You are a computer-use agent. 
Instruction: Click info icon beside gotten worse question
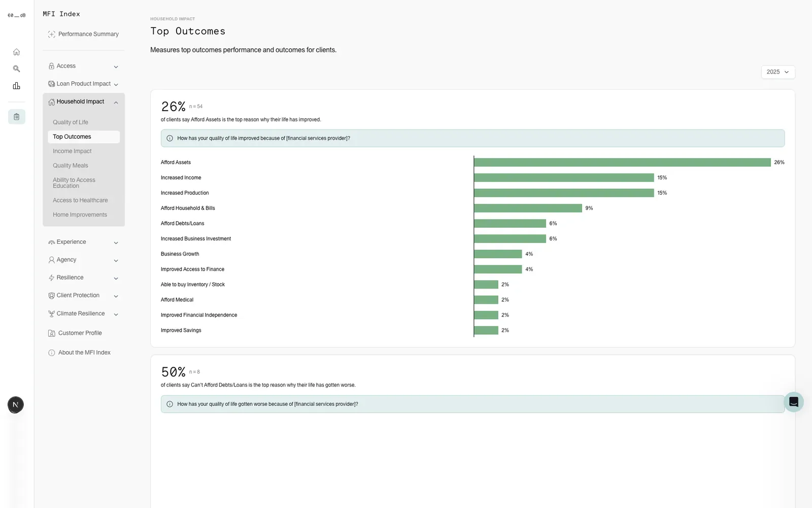coord(170,404)
